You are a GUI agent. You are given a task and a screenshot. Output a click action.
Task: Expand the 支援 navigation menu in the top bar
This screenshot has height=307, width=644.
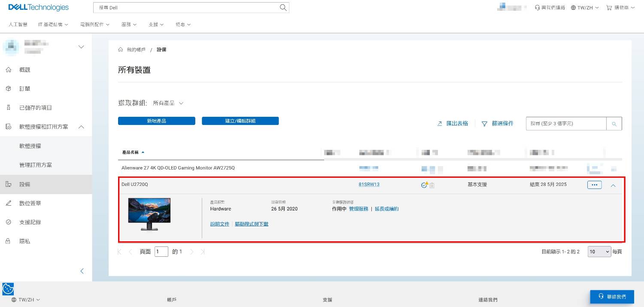156,24
